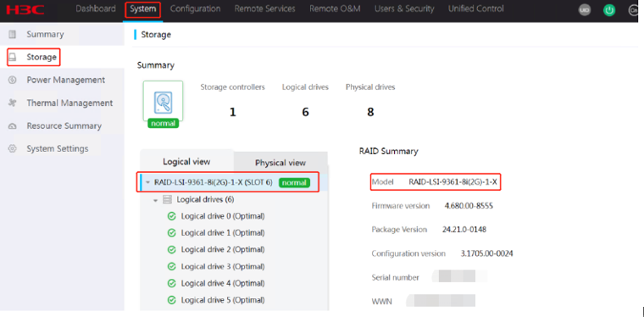Open the Remote Services menu
The height and width of the screenshot is (317, 644).
[x=265, y=9]
